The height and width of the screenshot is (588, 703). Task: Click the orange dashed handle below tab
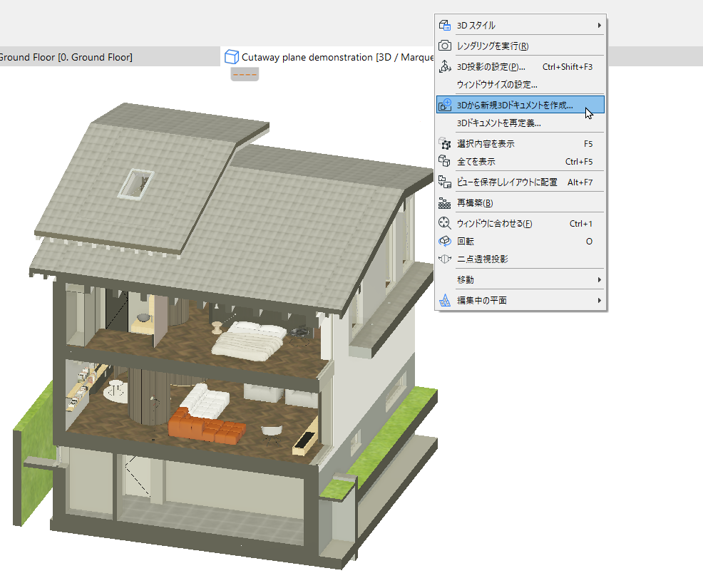point(245,74)
